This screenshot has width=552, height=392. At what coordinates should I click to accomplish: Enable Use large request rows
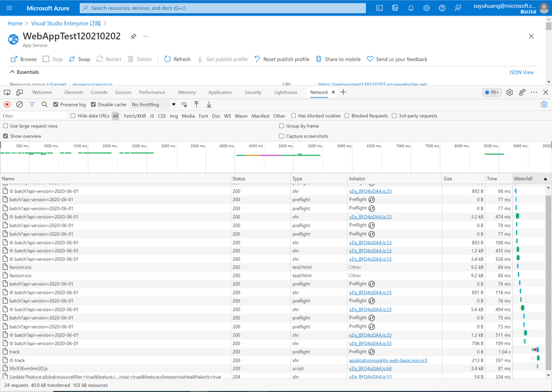[x=6, y=126]
